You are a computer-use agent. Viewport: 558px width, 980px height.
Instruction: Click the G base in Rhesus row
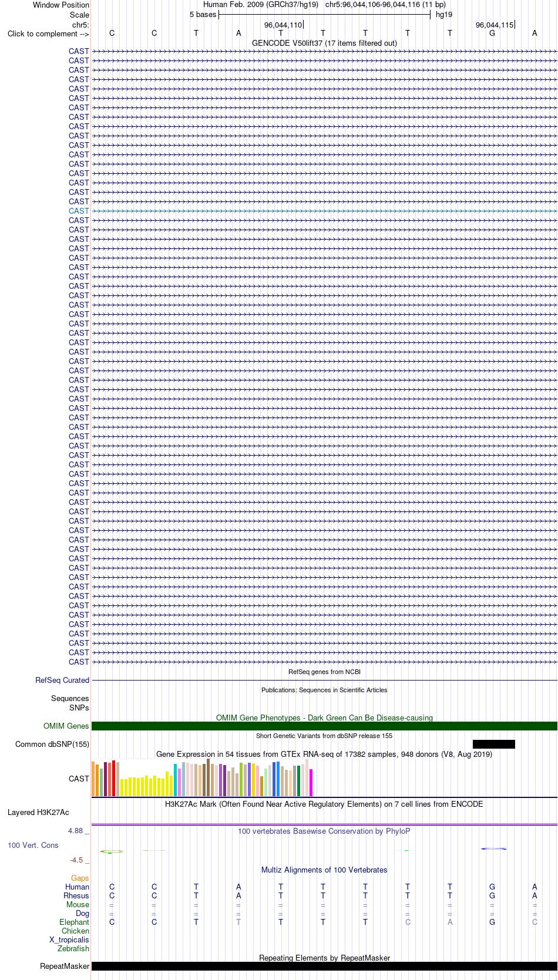click(x=492, y=895)
